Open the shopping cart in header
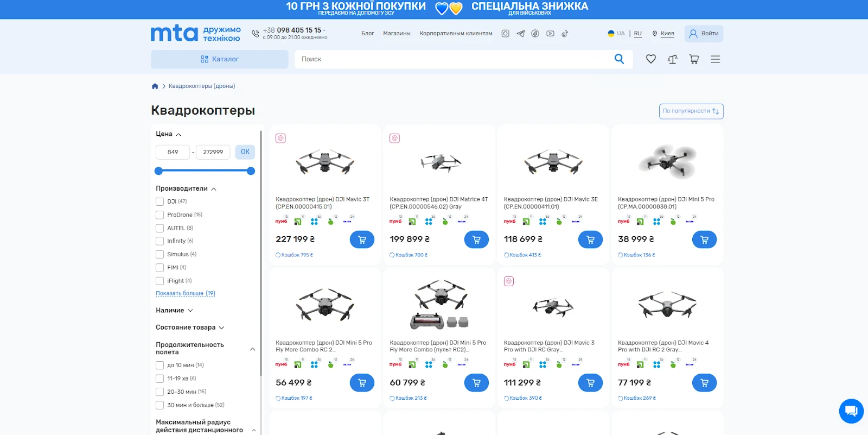 (x=694, y=59)
